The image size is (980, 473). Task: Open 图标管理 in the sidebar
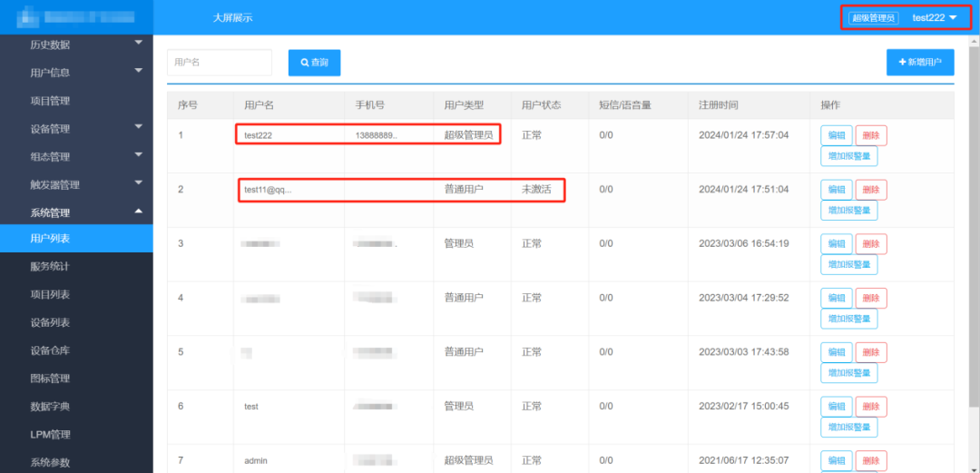click(x=76, y=379)
